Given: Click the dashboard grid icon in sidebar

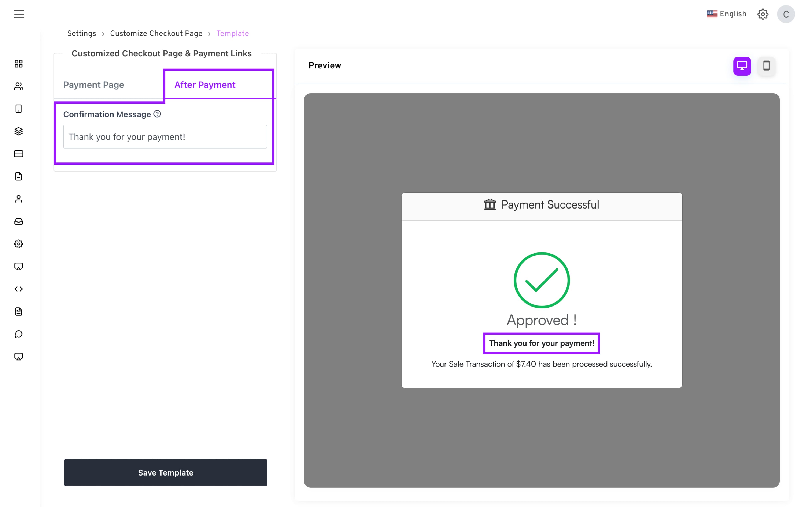Looking at the screenshot, I should click(19, 64).
